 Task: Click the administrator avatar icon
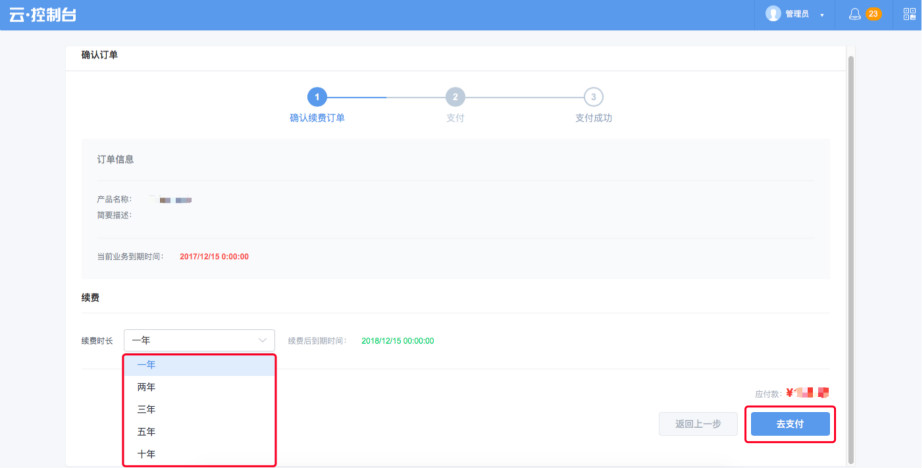pyautogui.click(x=772, y=14)
